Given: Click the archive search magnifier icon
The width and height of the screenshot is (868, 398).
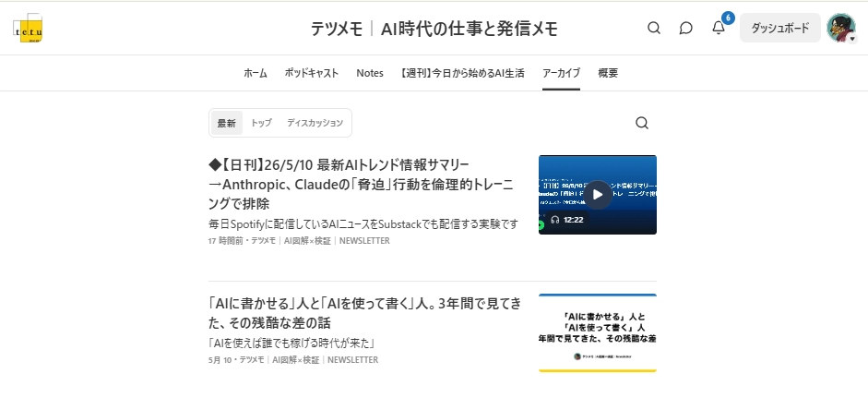Looking at the screenshot, I should pyautogui.click(x=642, y=123).
